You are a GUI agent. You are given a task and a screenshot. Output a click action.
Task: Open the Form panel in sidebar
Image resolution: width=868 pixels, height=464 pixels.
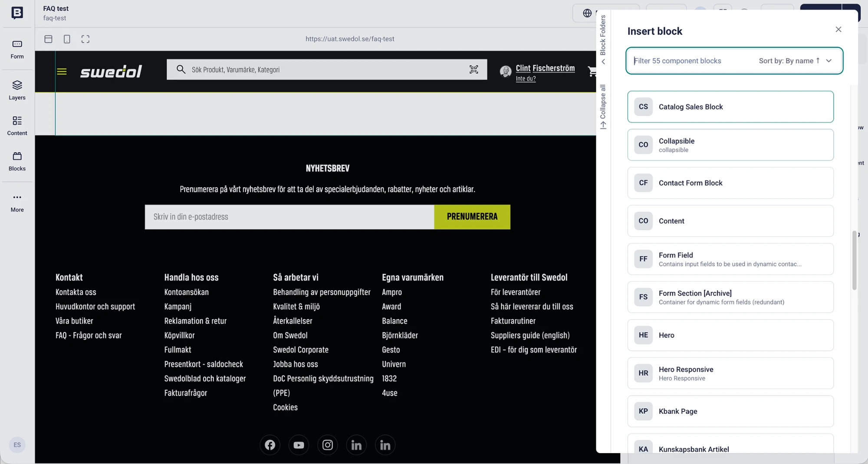point(17,49)
